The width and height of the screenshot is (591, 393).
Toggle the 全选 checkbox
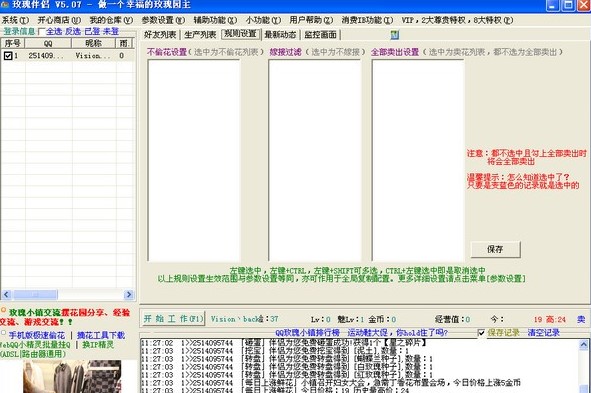[41, 32]
